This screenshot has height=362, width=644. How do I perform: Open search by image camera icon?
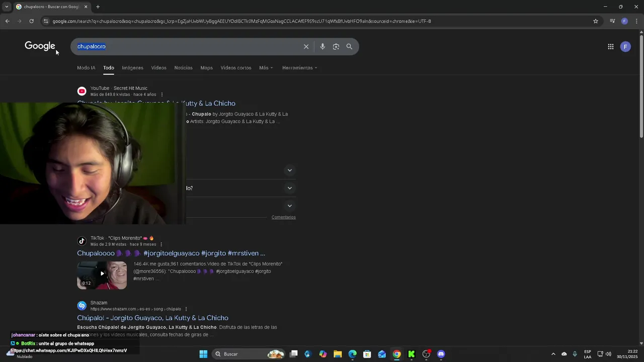coord(336,47)
